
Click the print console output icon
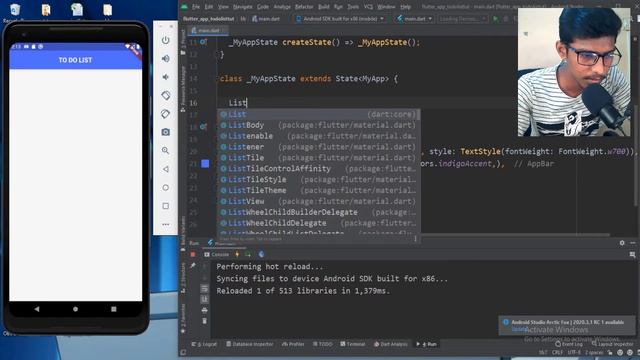point(204,310)
